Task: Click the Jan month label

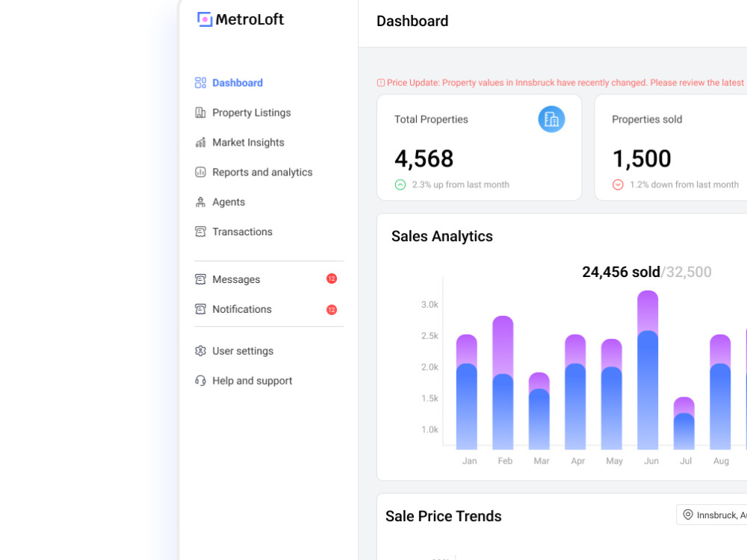Action: pos(469,461)
